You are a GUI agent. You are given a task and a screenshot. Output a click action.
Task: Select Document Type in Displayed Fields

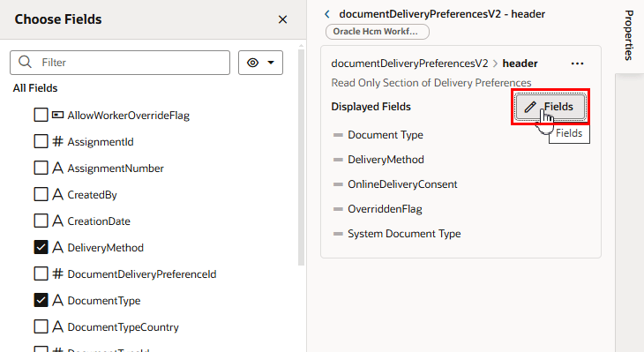pos(386,135)
